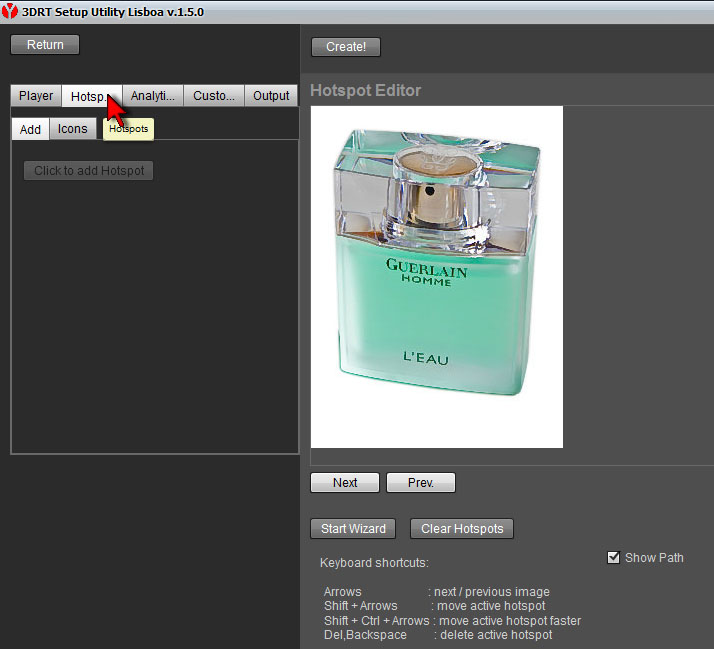Viewport: 714px width, 649px height.
Task: Switch to the Output tab
Action: point(271,96)
